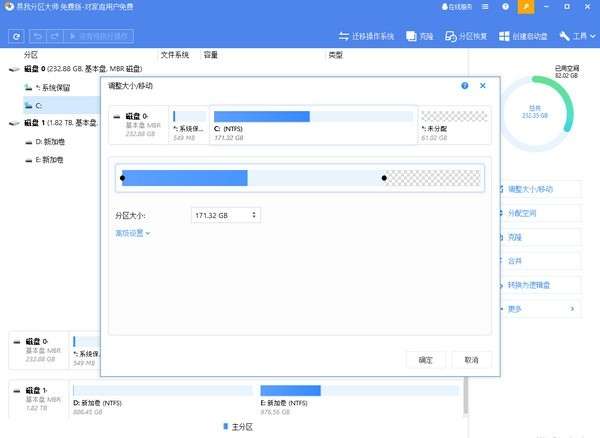Close the 调整大小/移动 dialog
Viewport: 600px width, 438px height.
483,86
